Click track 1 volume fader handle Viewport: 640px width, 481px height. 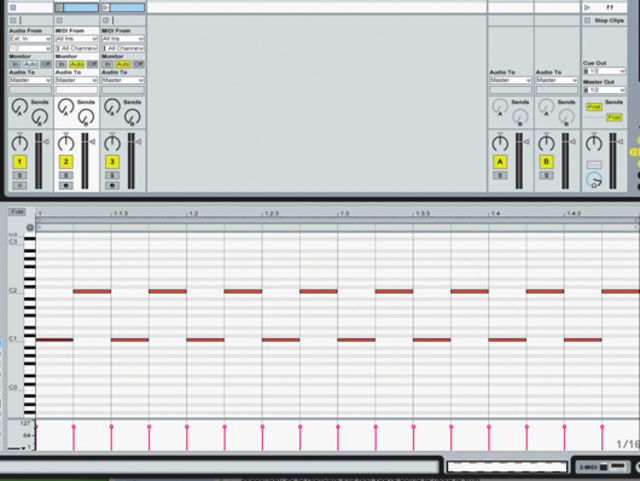tap(46, 142)
